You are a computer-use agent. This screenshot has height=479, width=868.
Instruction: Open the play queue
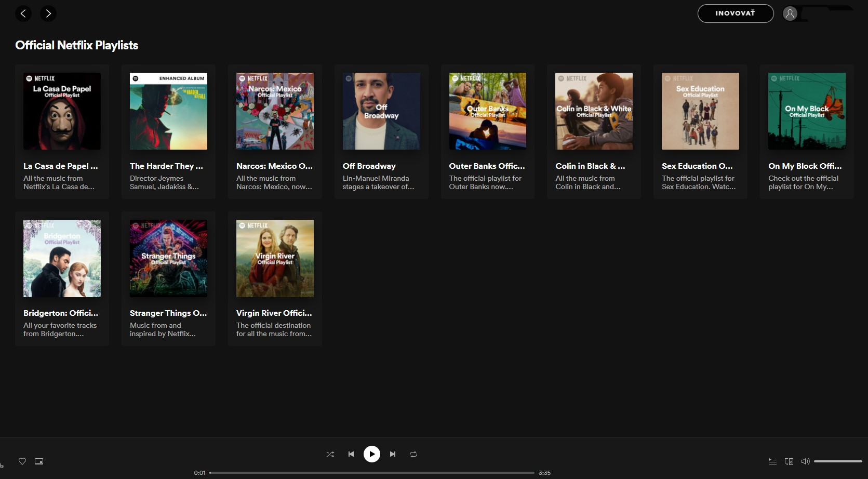(773, 461)
